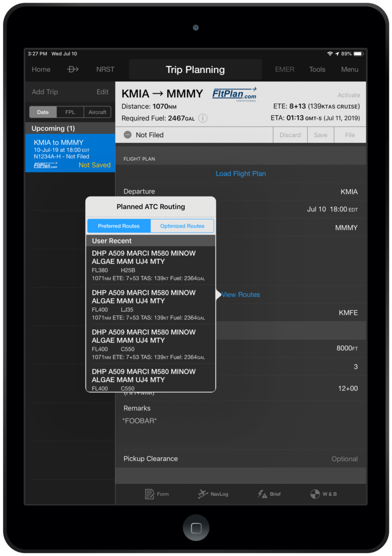Choose the complete FL400 C550 route with fuel details
392x556 pixels.
(x=150, y=344)
